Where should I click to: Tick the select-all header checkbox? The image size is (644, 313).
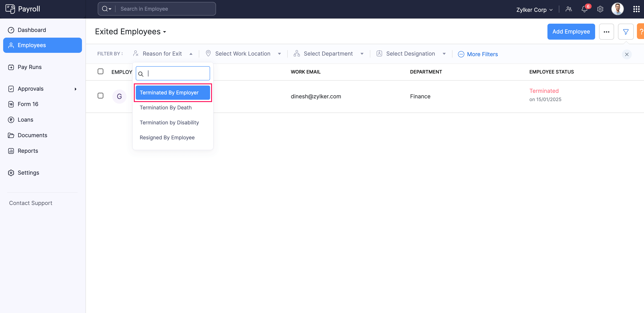101,72
